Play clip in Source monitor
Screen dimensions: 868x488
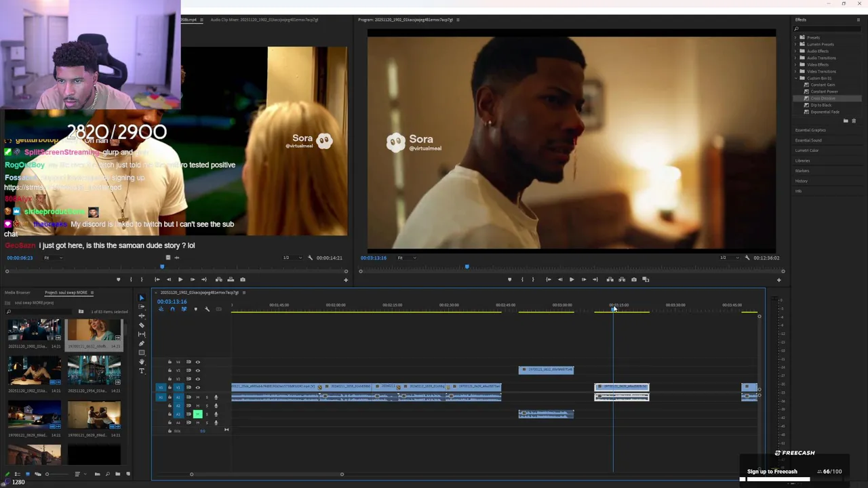pos(180,279)
